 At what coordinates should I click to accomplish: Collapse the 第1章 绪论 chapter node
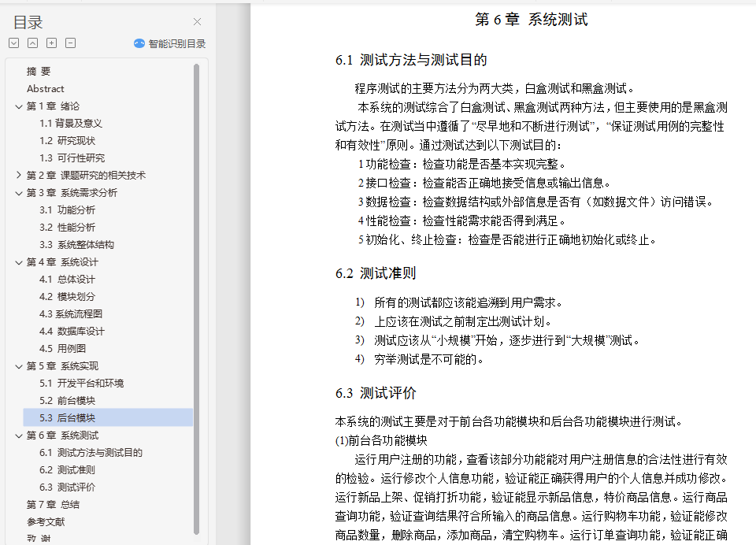tap(19, 106)
